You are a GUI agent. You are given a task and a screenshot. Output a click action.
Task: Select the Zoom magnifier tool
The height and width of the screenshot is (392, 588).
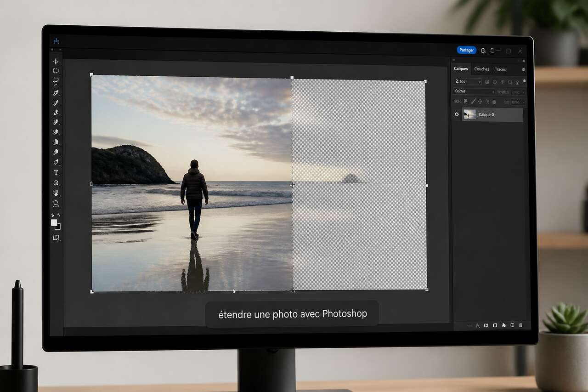click(x=56, y=203)
